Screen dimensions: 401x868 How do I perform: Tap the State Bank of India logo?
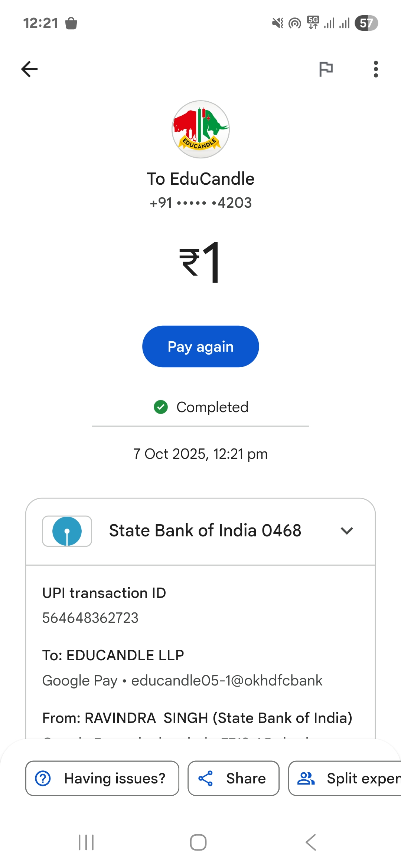tap(67, 531)
